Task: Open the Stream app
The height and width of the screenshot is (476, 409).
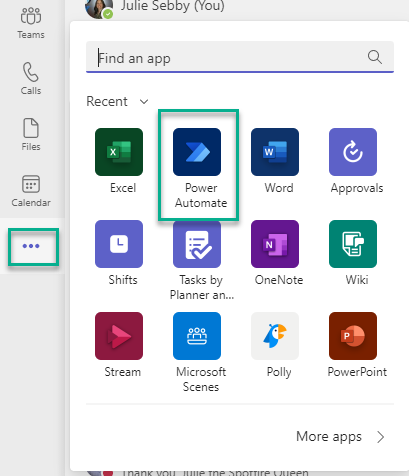Action: (119, 336)
